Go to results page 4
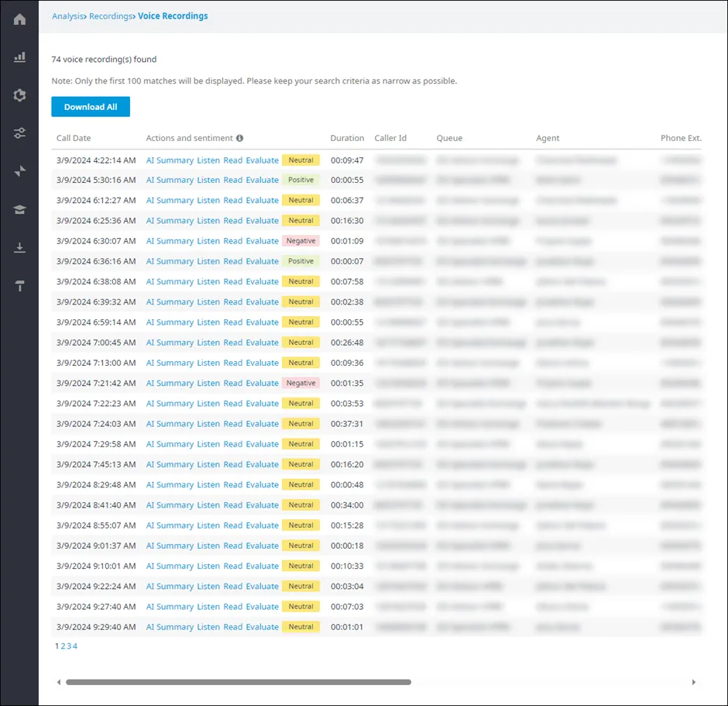 tap(75, 646)
